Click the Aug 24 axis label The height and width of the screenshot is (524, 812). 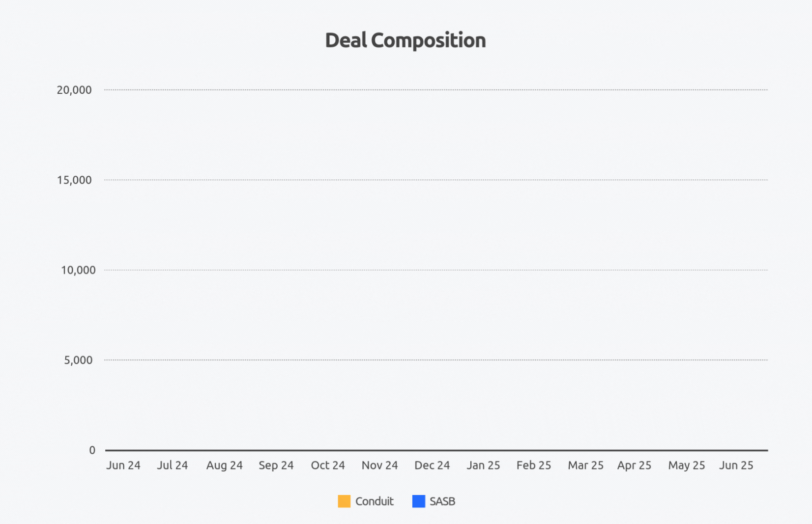[224, 465]
